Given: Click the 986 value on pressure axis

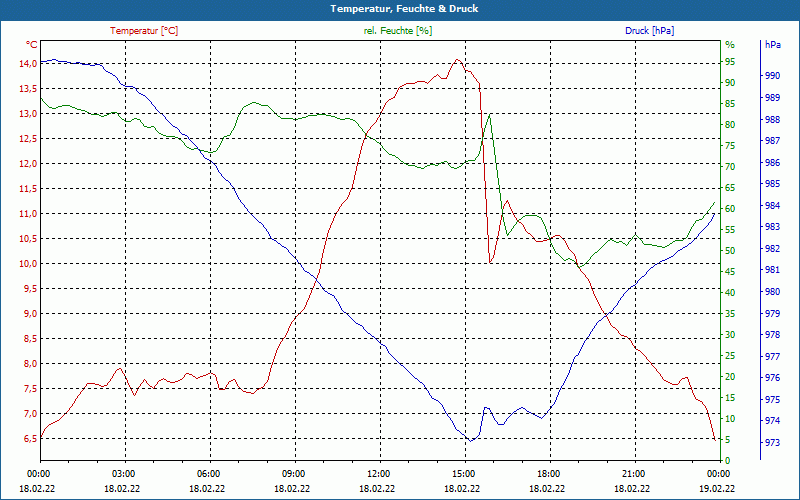Looking at the screenshot, I should coord(772,163).
